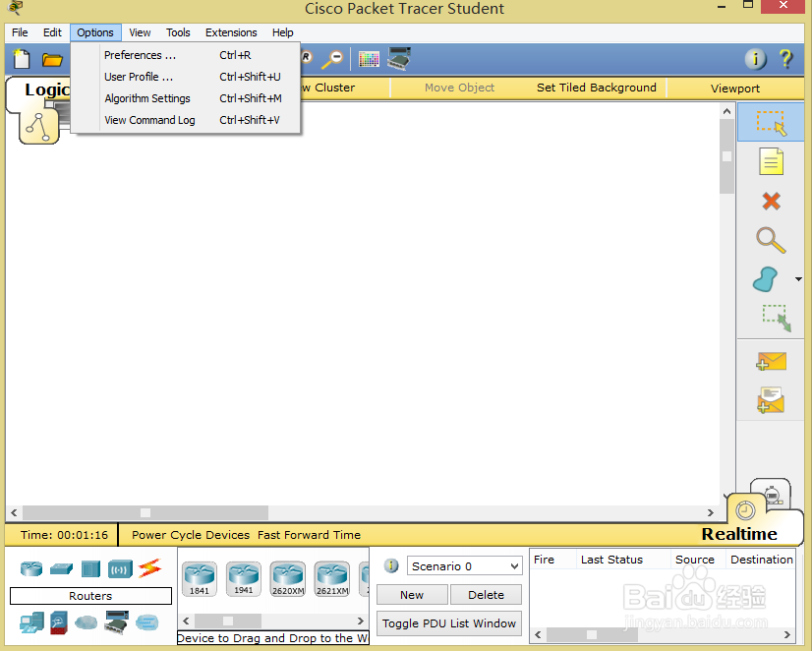This screenshot has width=812, height=651.
Task: Click device list right scroll arrow
Action: pyautogui.click(x=361, y=621)
